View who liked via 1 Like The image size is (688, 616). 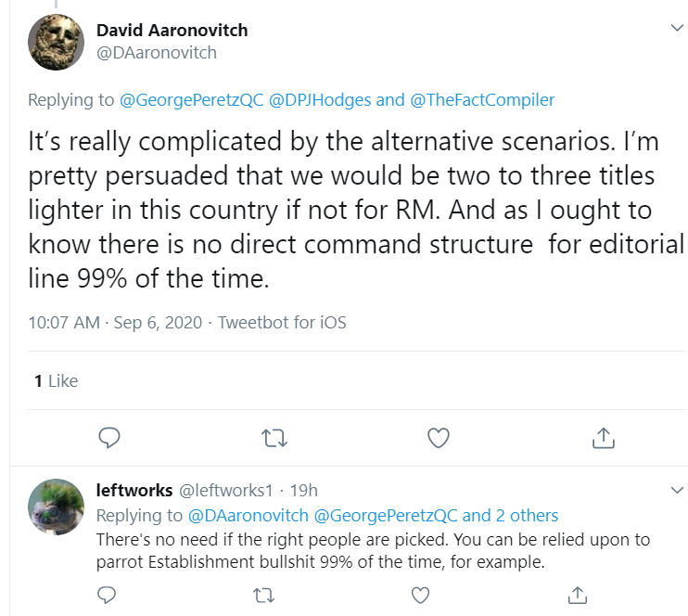coord(57,380)
